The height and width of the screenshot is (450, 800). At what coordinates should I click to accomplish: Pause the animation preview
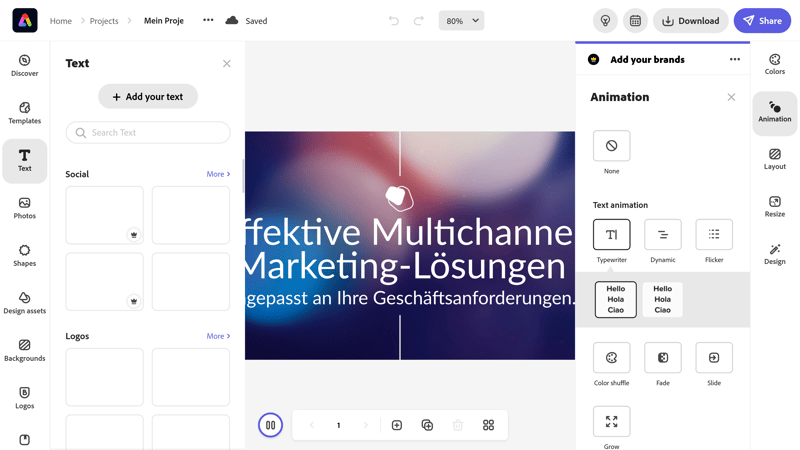[270, 425]
